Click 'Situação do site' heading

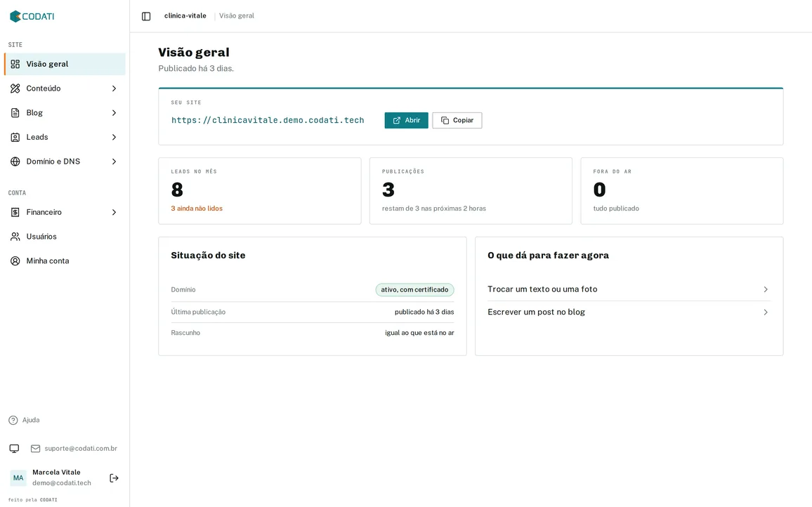coord(208,256)
